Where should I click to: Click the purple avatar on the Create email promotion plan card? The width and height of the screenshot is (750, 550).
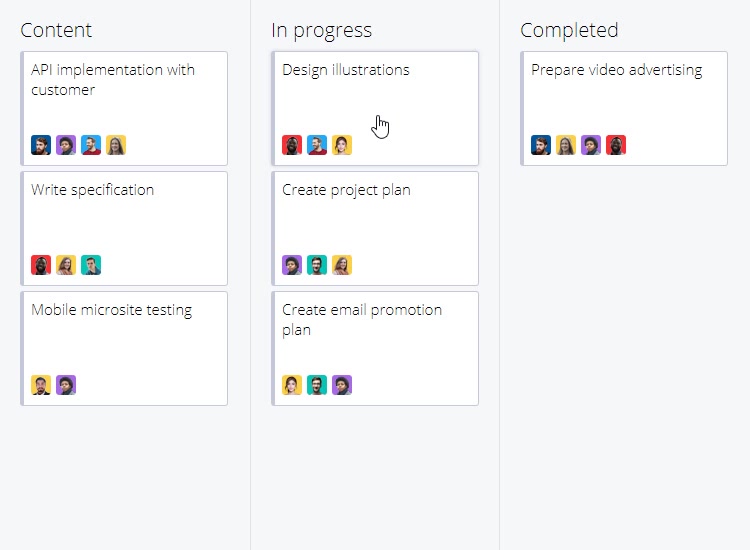[342, 385]
